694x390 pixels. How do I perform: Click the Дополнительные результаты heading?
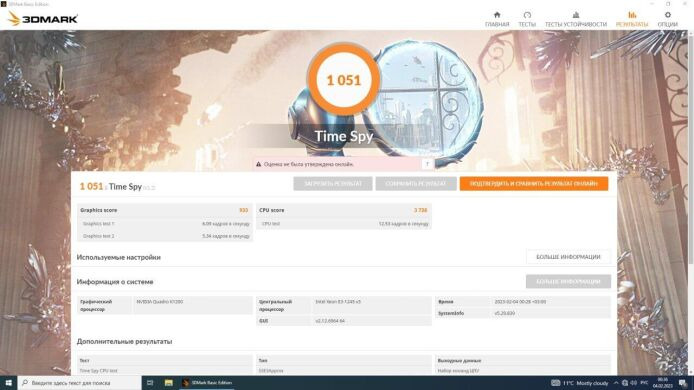pyautogui.click(x=124, y=342)
